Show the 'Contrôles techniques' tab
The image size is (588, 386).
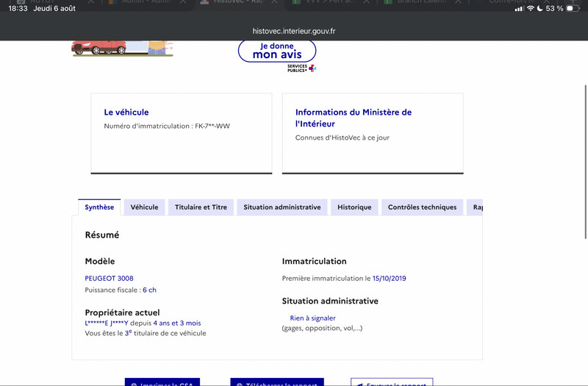(422, 207)
